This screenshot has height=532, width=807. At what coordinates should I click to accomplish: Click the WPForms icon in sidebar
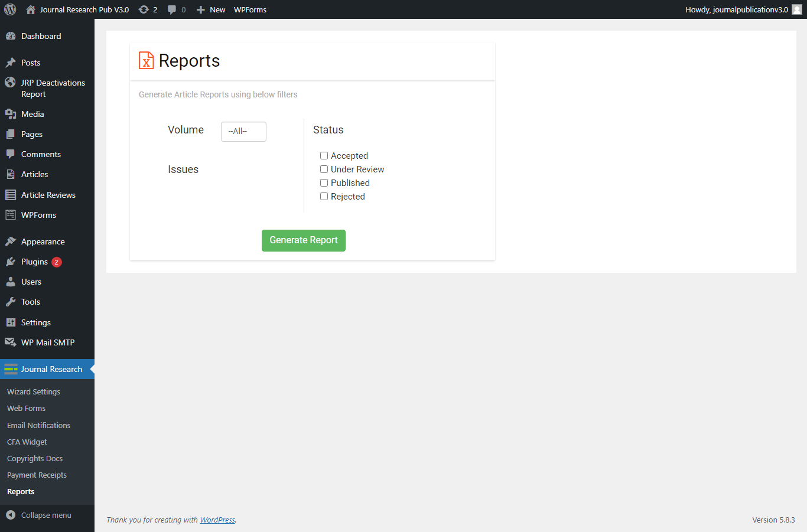click(11, 215)
